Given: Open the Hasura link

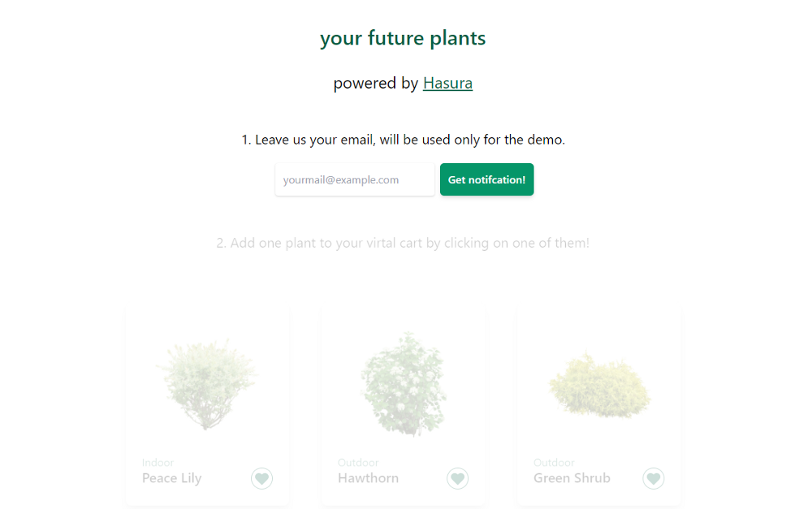Looking at the screenshot, I should pyautogui.click(x=447, y=83).
